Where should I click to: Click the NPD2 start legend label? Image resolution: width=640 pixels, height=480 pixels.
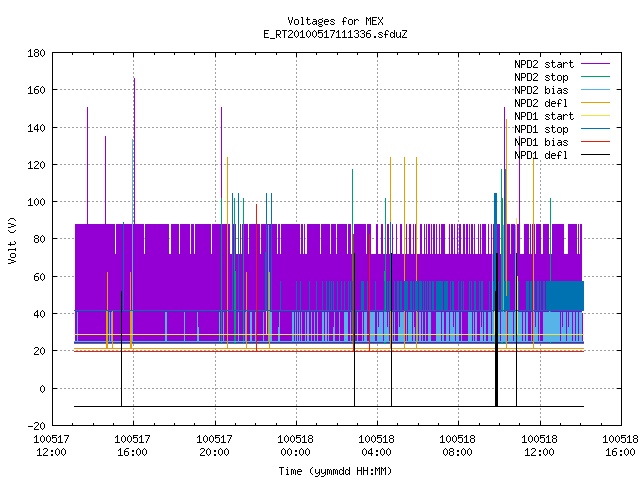pos(544,64)
